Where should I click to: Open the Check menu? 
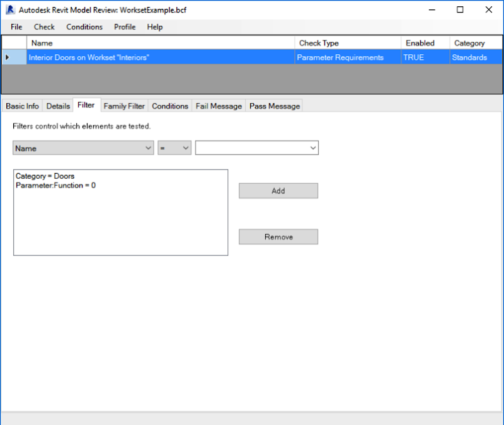44,27
